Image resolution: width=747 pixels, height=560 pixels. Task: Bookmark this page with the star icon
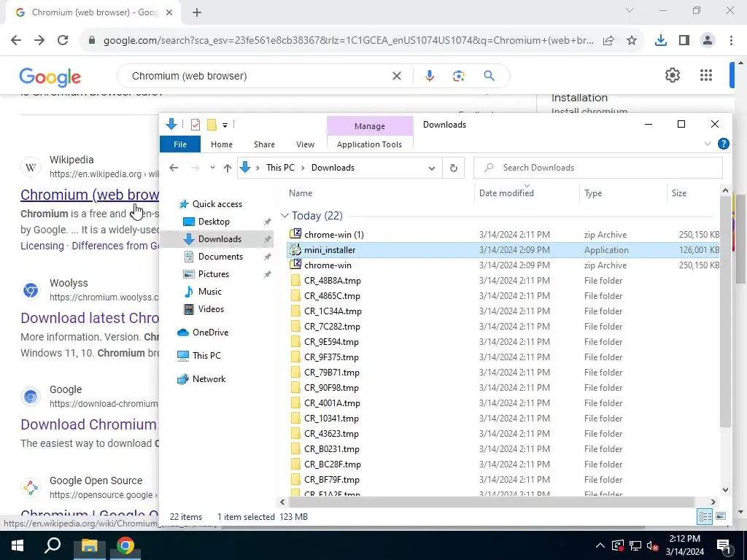(632, 41)
